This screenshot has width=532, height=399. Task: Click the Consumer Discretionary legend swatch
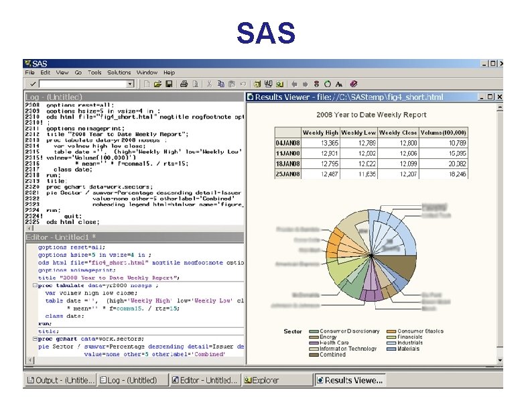tap(314, 331)
